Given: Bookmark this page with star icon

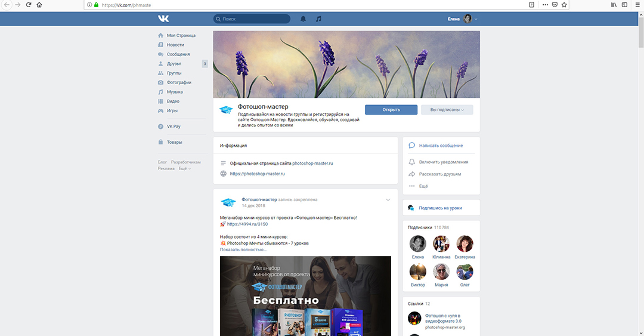Looking at the screenshot, I should point(564,5).
